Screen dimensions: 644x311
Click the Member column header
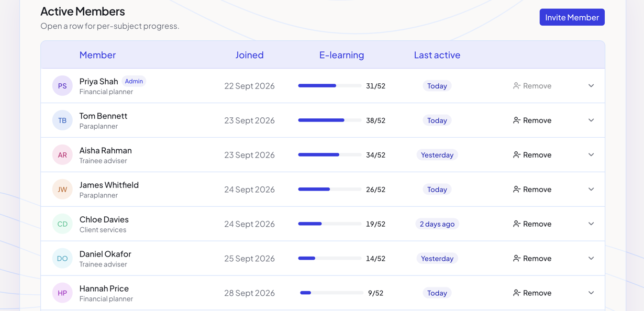(97, 55)
